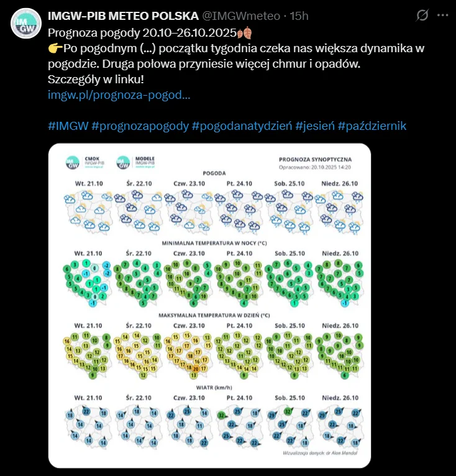Click the @IMGWmeteo handle
Screen dimensions: 456x476
pos(237,15)
